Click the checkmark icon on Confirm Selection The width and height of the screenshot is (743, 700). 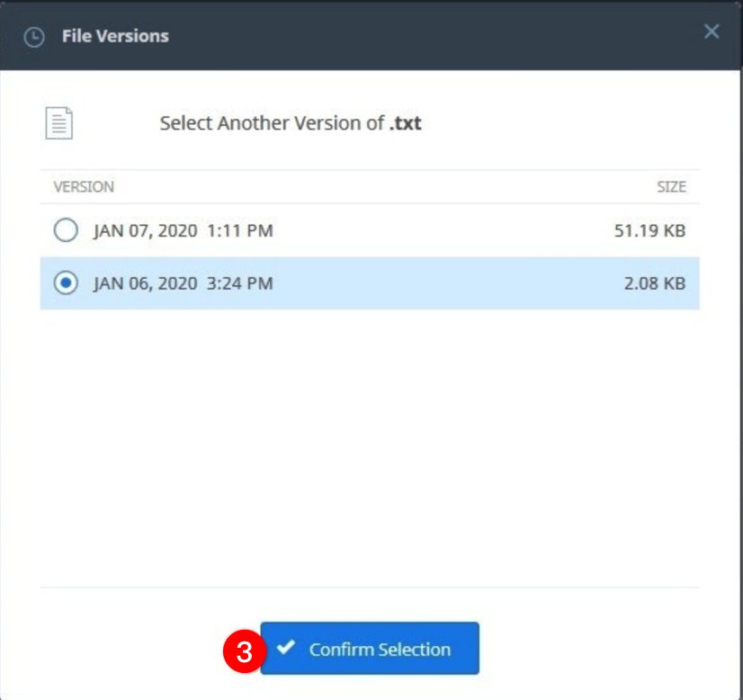pos(286,648)
